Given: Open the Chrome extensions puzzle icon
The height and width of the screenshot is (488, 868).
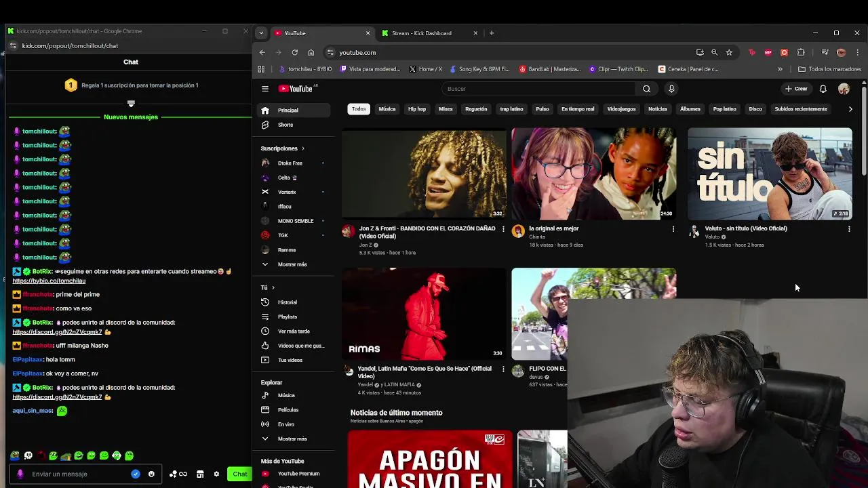Looking at the screenshot, I should pos(801,52).
